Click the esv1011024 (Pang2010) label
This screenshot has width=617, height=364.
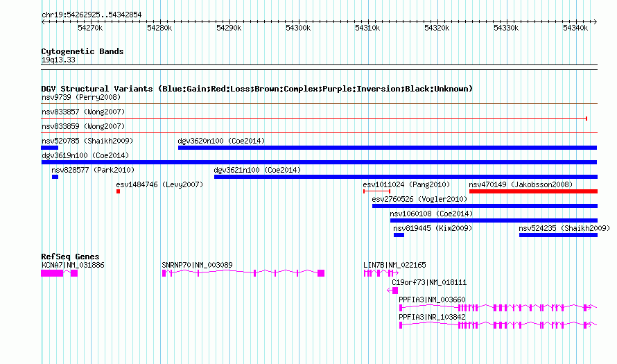(x=406, y=184)
